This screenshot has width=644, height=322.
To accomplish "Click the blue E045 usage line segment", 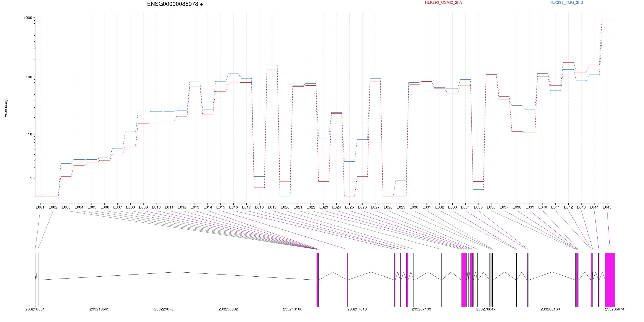I will point(607,37).
